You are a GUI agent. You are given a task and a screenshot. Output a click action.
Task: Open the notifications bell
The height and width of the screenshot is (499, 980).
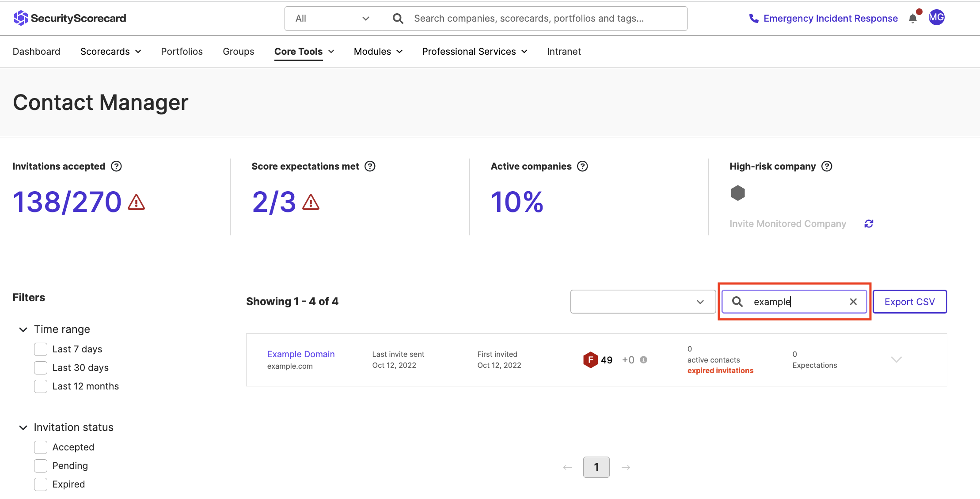point(913,18)
